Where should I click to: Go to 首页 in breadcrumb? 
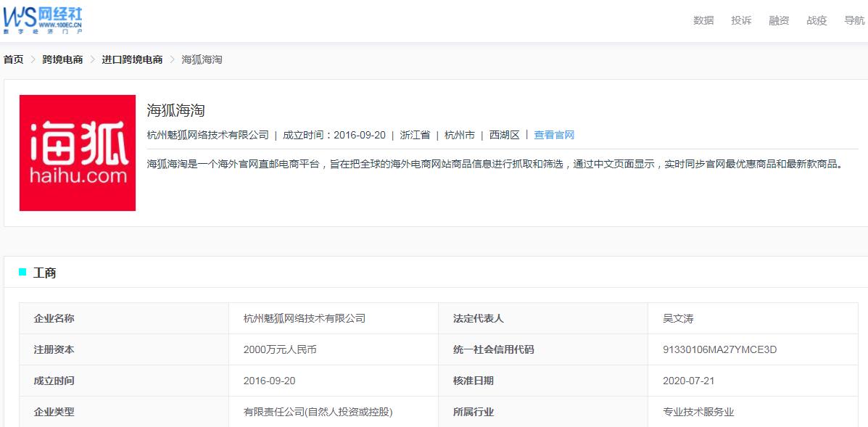pyautogui.click(x=14, y=59)
